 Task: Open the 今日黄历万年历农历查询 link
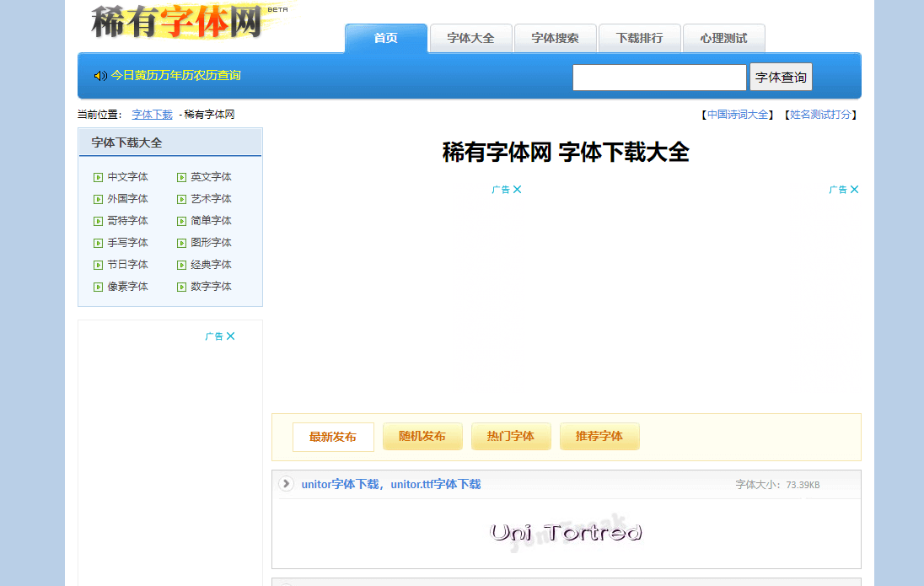[176, 76]
